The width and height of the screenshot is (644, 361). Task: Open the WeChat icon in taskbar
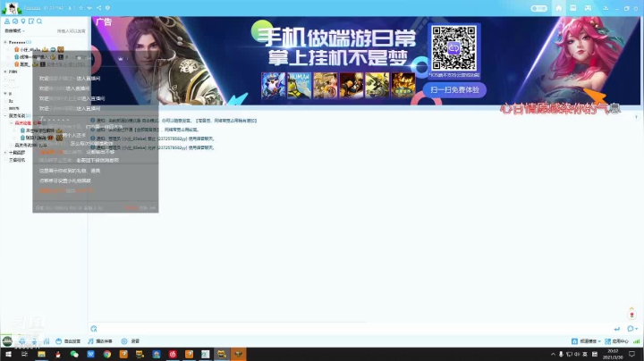point(74,354)
